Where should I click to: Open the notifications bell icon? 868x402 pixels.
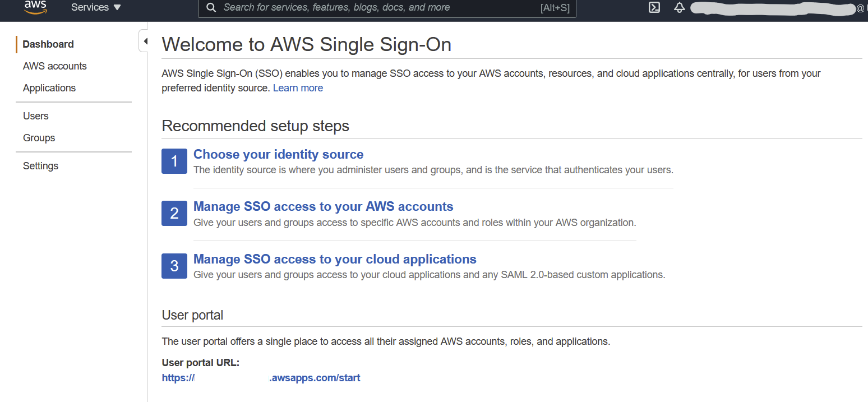pyautogui.click(x=680, y=8)
